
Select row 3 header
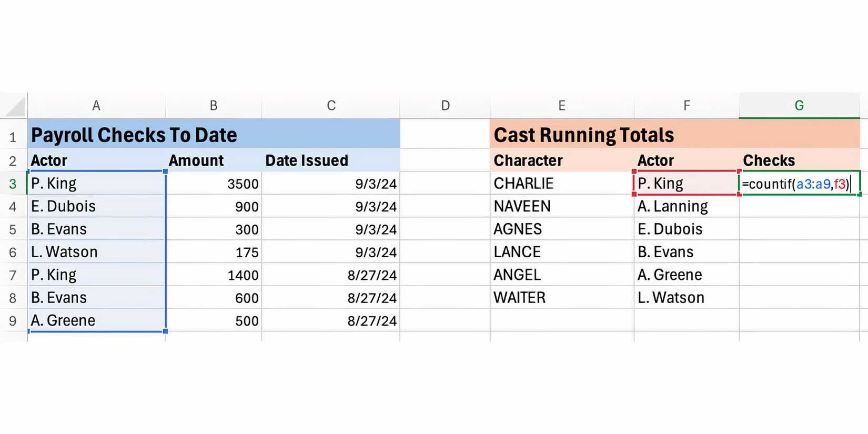point(13,184)
